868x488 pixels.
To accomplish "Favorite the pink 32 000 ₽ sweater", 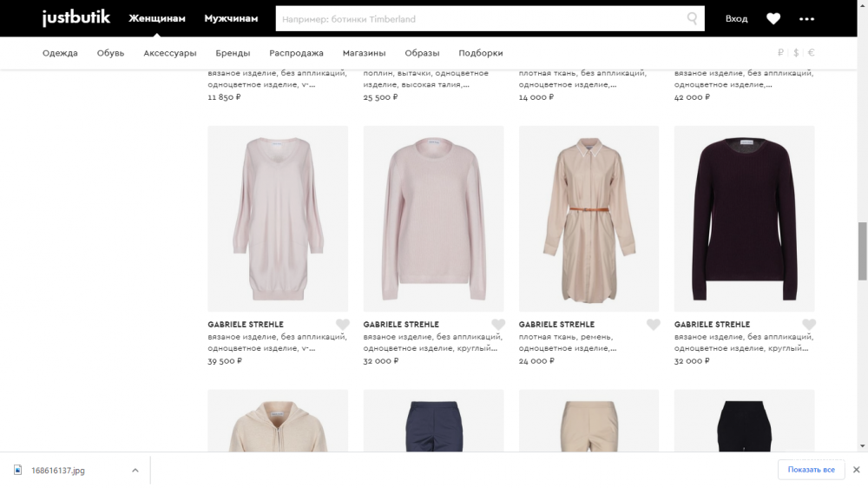I will tap(498, 325).
